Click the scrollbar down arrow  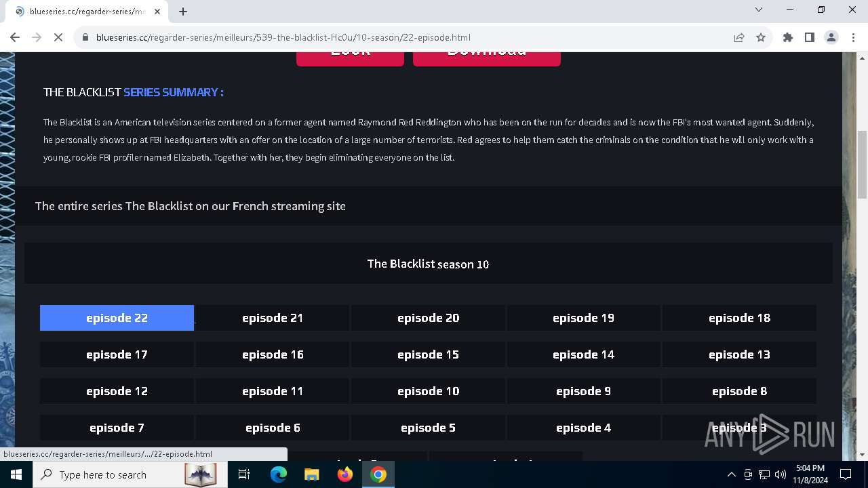tap(862, 455)
